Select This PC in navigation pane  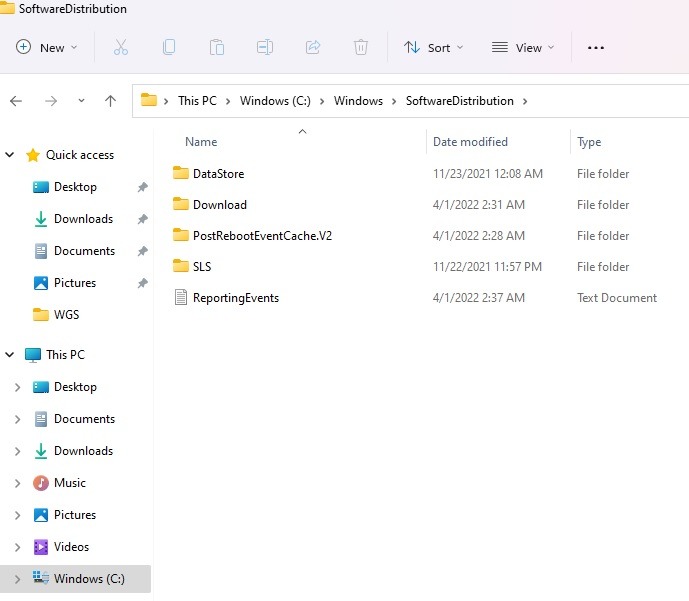pyautogui.click(x=65, y=355)
